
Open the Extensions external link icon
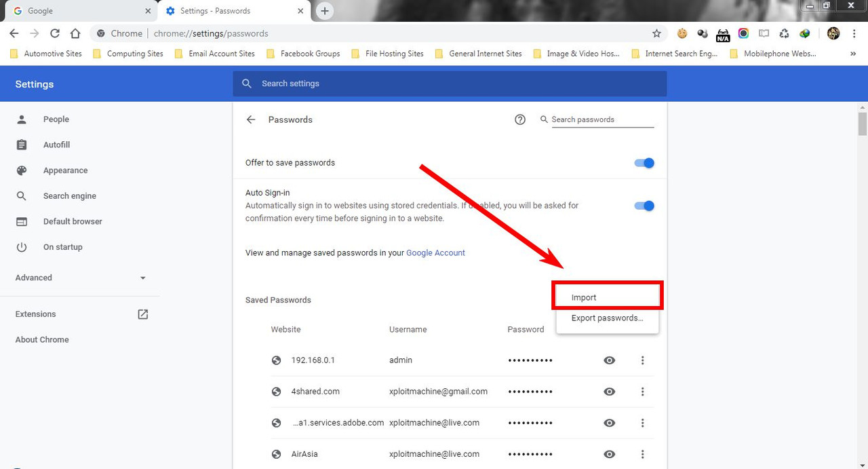(x=142, y=314)
